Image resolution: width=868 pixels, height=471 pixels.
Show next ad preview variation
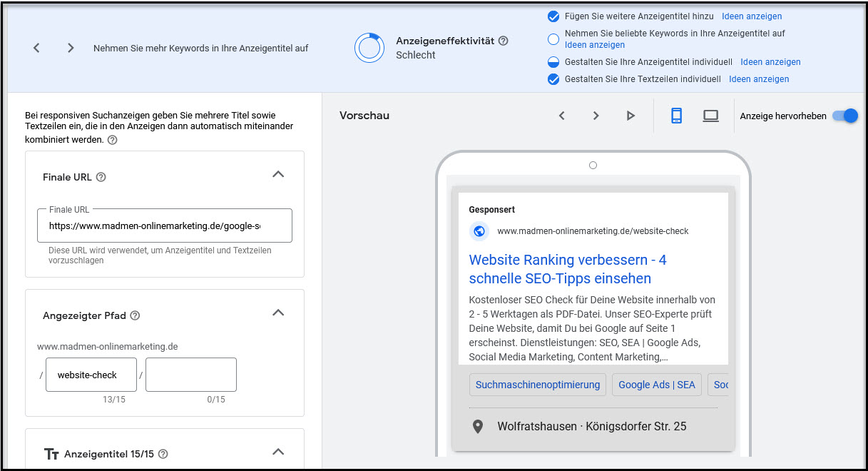(x=596, y=116)
